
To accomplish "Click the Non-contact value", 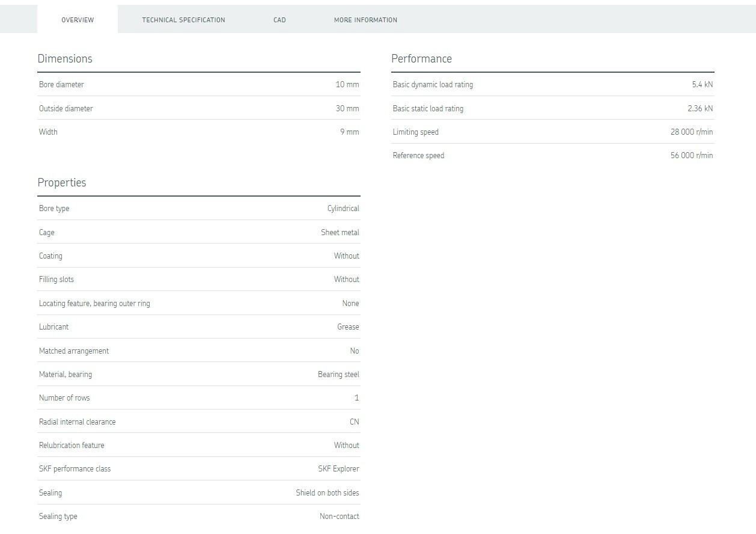I will coord(340,516).
